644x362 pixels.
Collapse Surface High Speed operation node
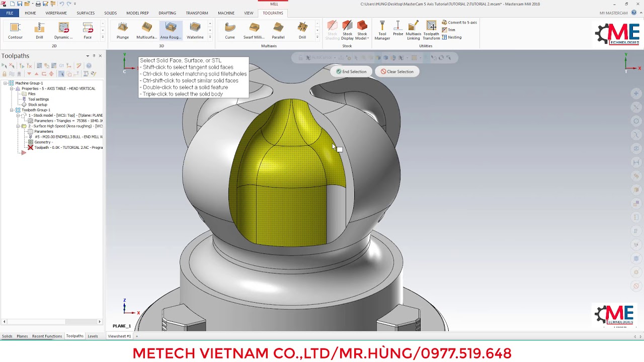pyautogui.click(x=18, y=126)
